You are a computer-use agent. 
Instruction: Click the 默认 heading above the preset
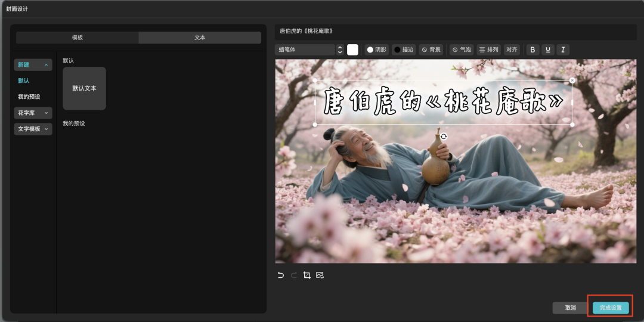tap(68, 61)
